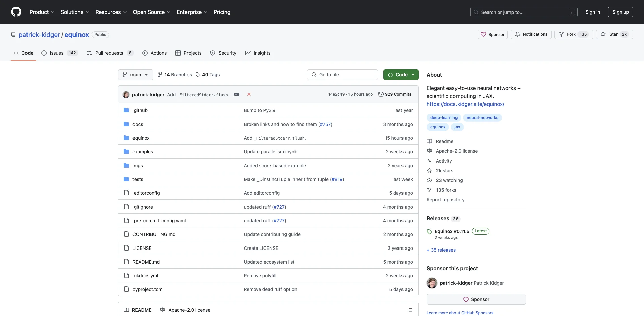Open the CONTRIBUTING.md file
The image size is (644, 316).
click(x=154, y=234)
